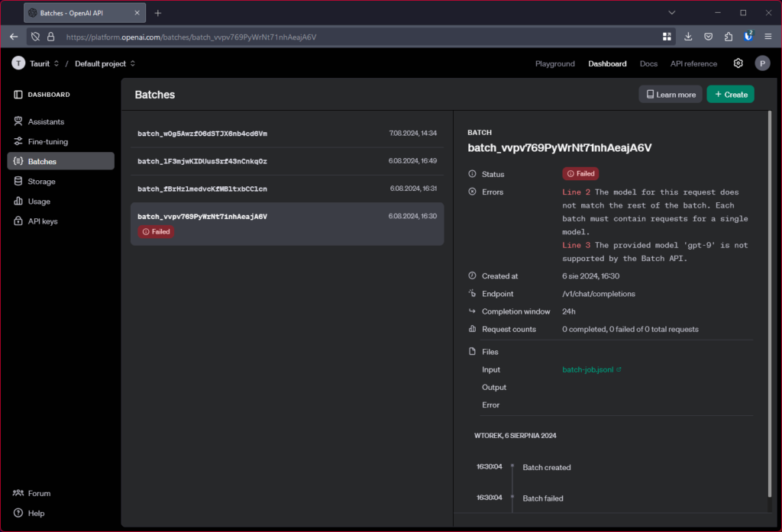Viewport: 782px width, 532px height.
Task: Click the details pane vertical scrollbar
Action: (770, 304)
